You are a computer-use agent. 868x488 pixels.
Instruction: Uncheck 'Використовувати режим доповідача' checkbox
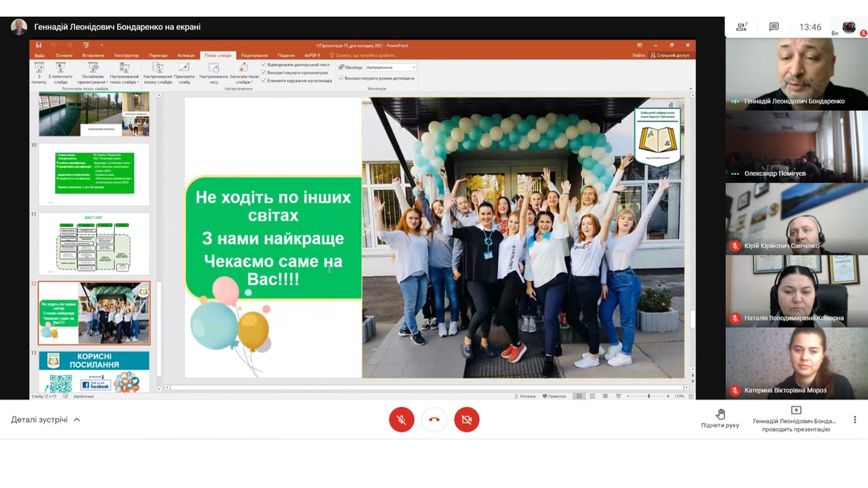[x=341, y=78]
